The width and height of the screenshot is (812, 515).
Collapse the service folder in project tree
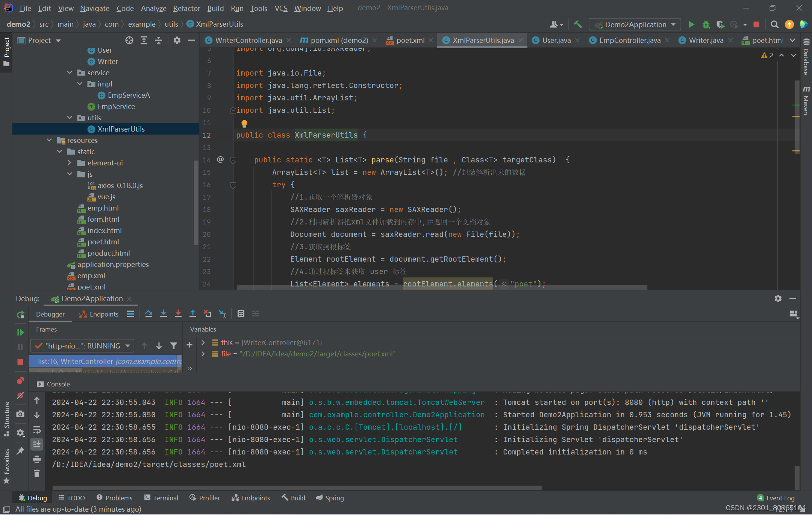pyautogui.click(x=70, y=73)
